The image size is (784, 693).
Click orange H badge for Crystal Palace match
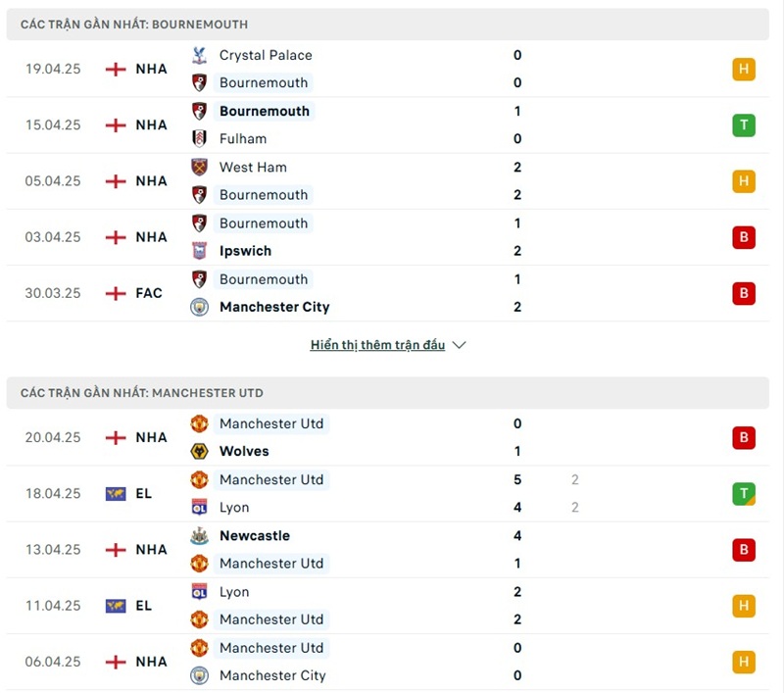tap(744, 70)
